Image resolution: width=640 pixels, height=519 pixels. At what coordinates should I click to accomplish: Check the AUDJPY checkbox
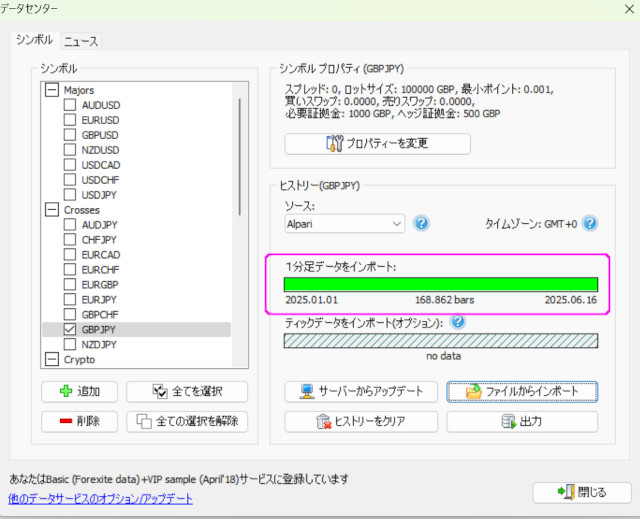tap(70, 224)
